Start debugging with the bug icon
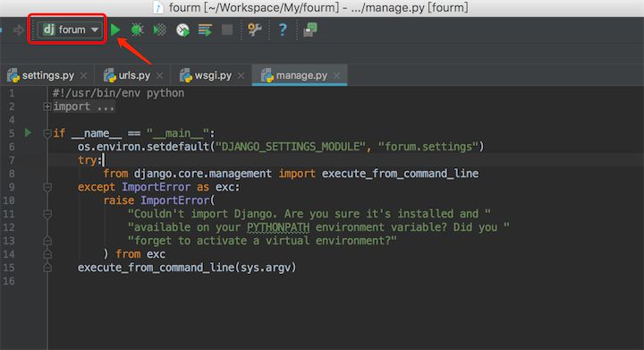The image size is (644, 350). [x=137, y=30]
